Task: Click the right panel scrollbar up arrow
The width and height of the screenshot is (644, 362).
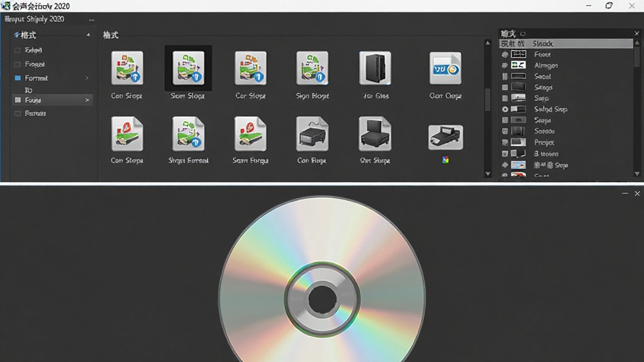Action: tap(637, 43)
